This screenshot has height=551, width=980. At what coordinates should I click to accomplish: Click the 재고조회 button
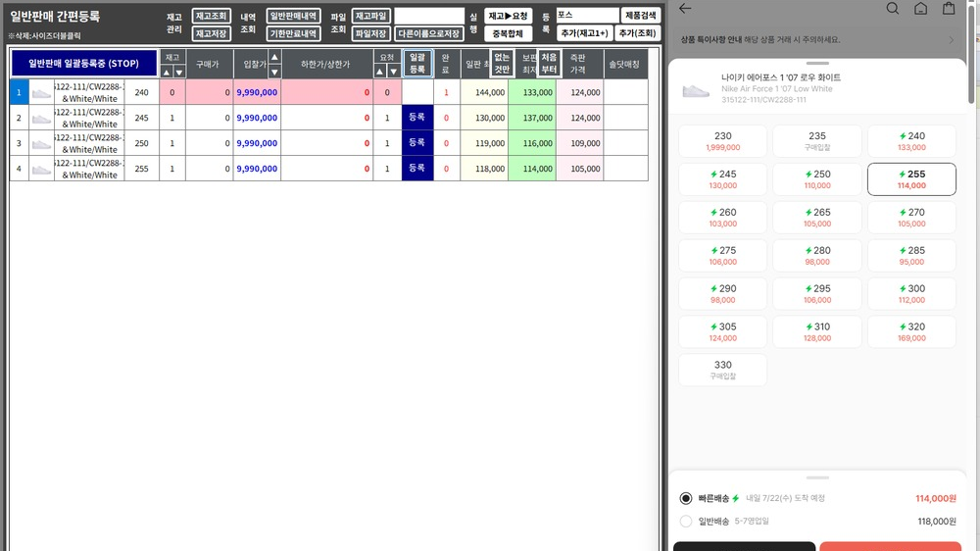pos(212,17)
